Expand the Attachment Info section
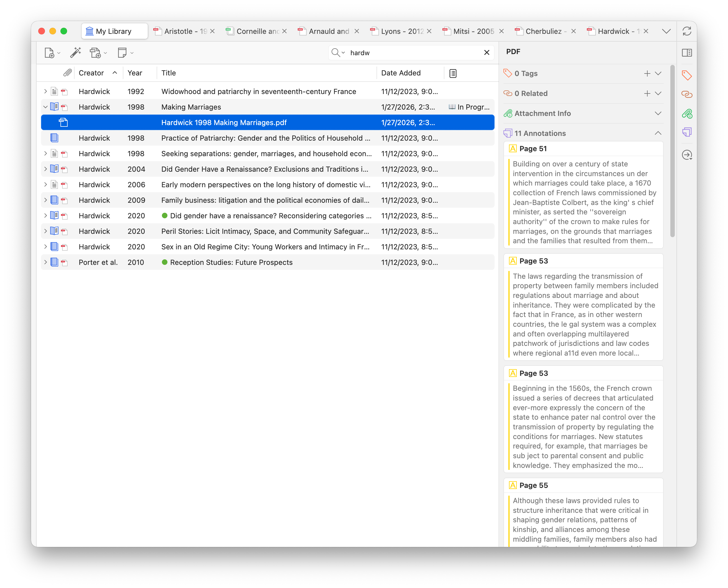The width and height of the screenshot is (728, 588). (x=658, y=113)
